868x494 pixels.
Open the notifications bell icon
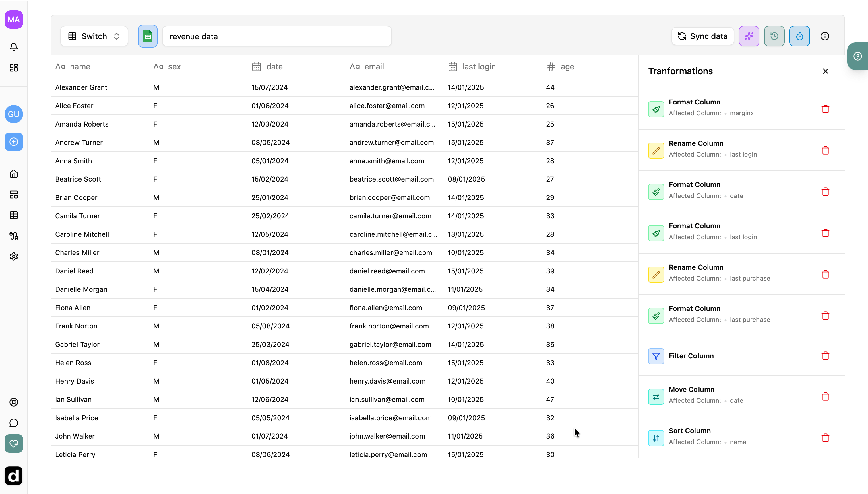pyautogui.click(x=13, y=47)
